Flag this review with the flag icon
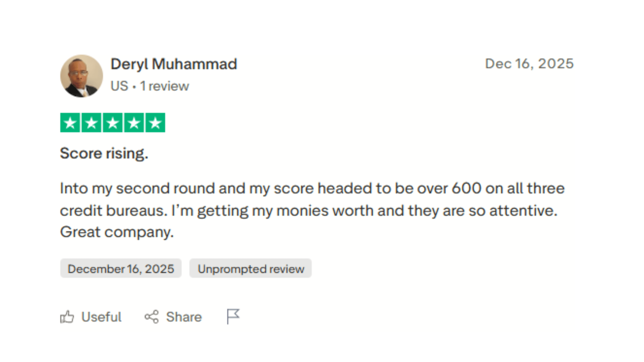The height and width of the screenshot is (362, 644). click(x=233, y=316)
